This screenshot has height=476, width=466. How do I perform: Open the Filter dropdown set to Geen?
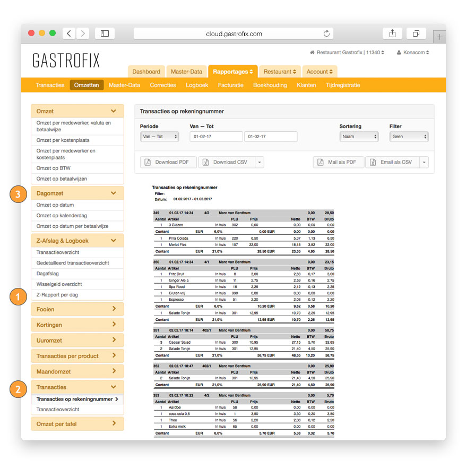[x=409, y=137]
